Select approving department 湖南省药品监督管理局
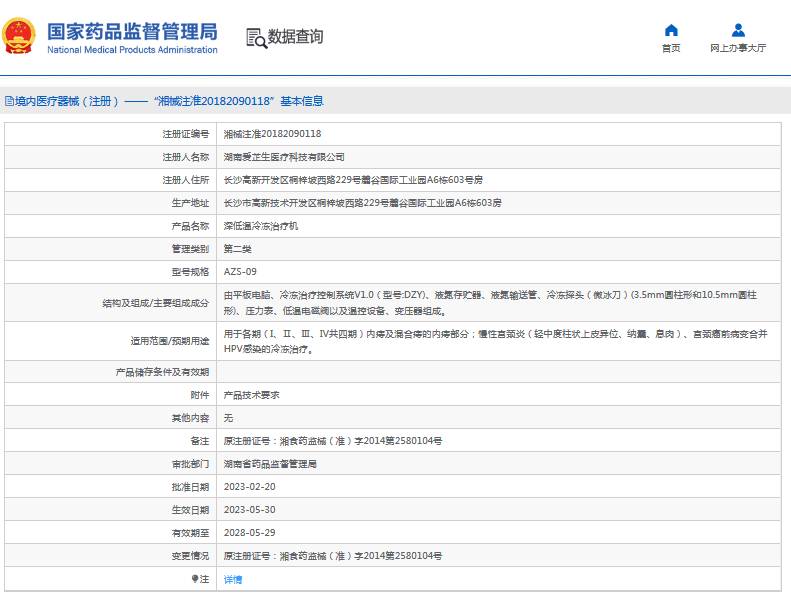The image size is (791, 600). [270, 464]
